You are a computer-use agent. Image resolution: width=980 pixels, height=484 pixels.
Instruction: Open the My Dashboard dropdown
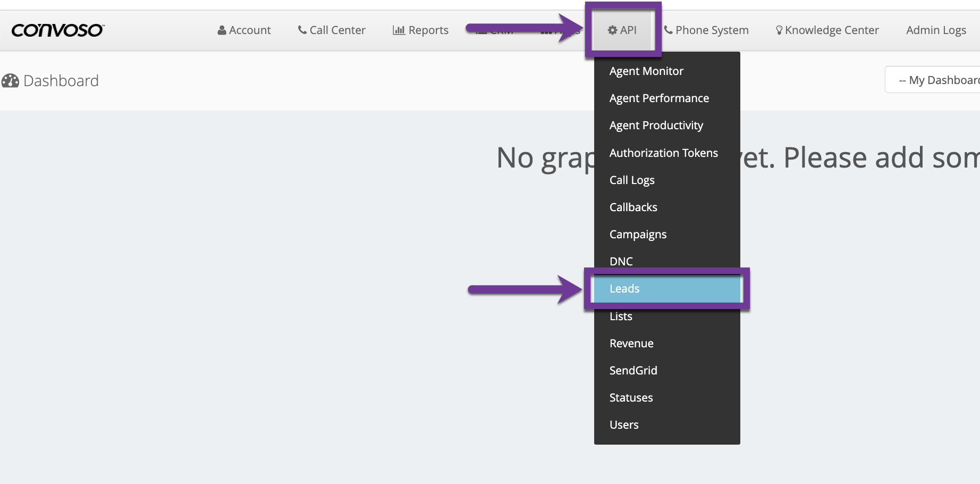pyautogui.click(x=935, y=80)
